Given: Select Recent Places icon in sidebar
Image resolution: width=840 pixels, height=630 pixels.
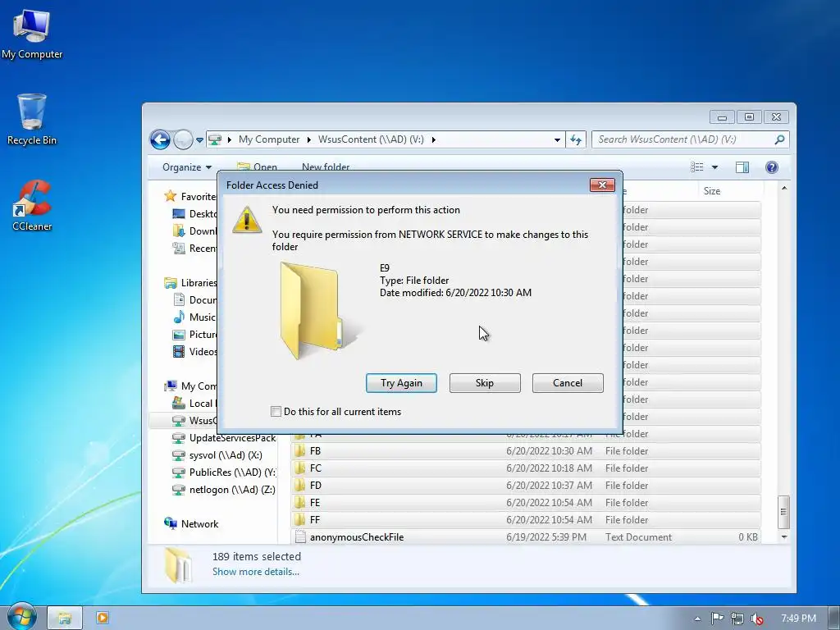Looking at the screenshot, I should 178,248.
